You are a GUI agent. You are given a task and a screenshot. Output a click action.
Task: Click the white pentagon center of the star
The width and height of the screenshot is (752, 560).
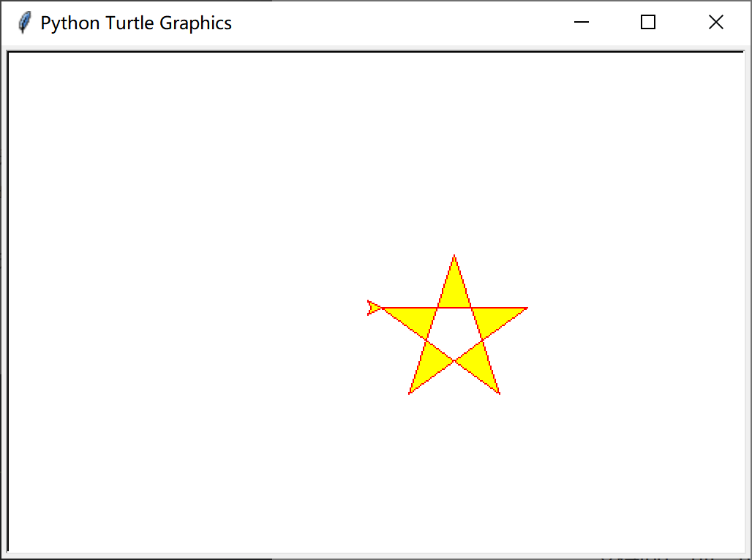455,329
